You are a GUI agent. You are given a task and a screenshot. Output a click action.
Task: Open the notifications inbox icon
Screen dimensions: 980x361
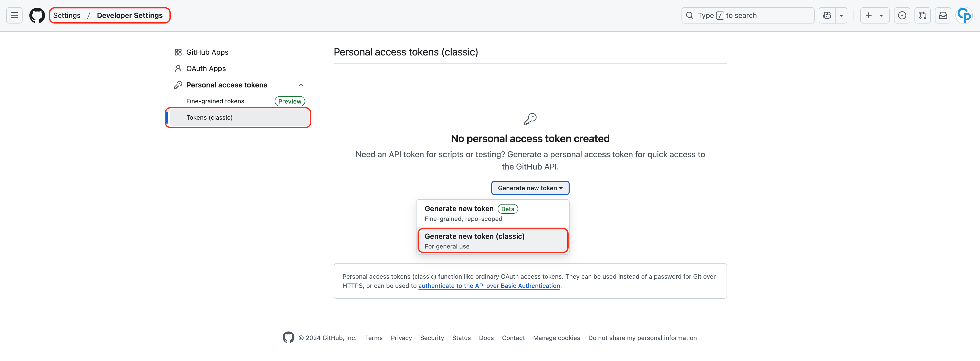[x=943, y=15]
